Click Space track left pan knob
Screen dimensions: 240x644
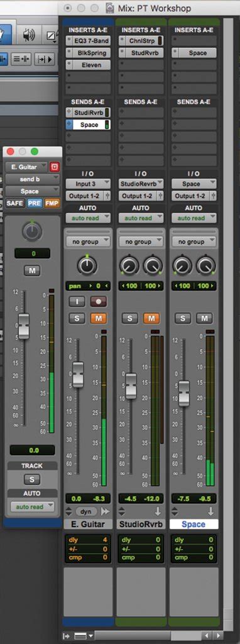tap(183, 266)
